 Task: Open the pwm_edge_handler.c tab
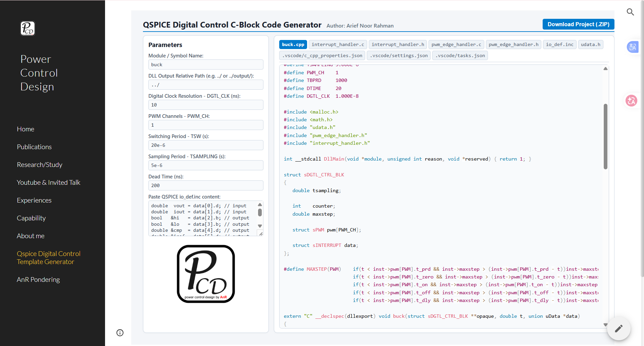point(456,44)
